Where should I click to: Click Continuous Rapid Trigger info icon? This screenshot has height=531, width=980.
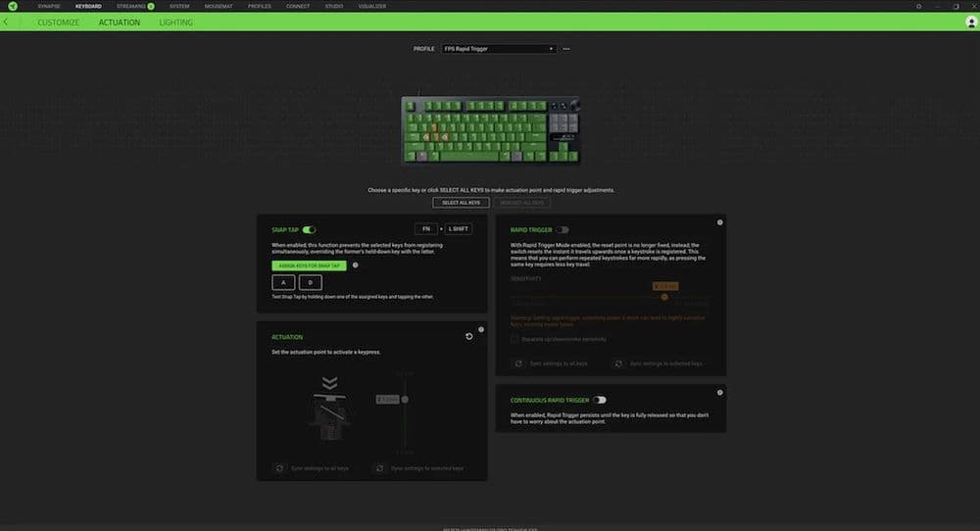pos(720,393)
